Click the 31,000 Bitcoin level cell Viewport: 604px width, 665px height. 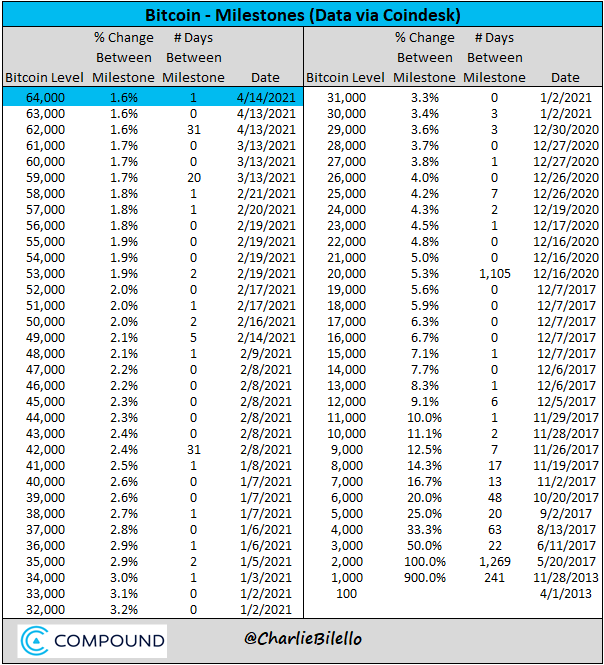[x=347, y=98]
